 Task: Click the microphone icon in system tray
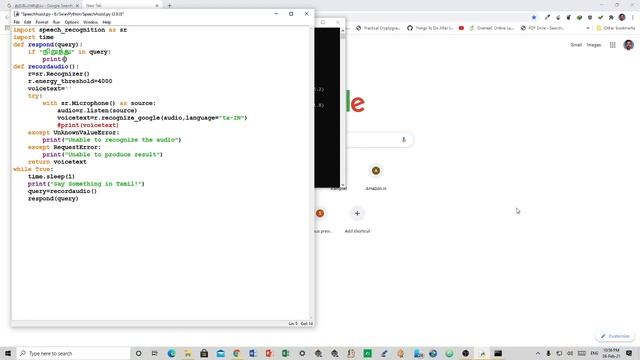pos(549,353)
